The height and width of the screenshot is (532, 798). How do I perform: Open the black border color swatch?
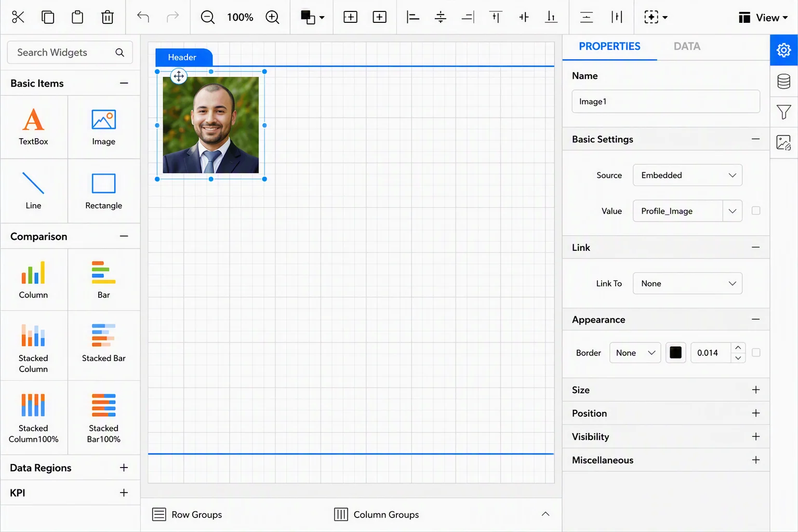click(x=675, y=353)
